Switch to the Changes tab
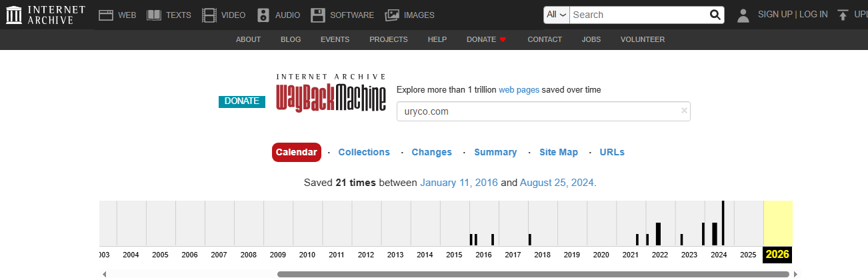Image resolution: width=868 pixels, height=278 pixels. click(x=432, y=152)
